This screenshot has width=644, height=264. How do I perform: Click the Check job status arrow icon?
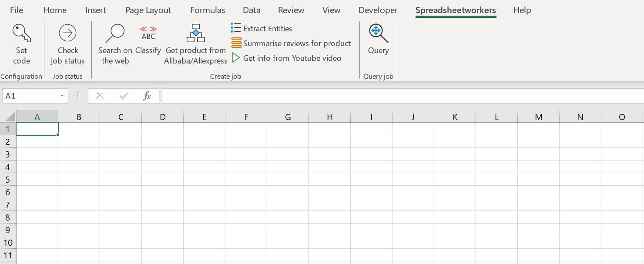click(67, 33)
